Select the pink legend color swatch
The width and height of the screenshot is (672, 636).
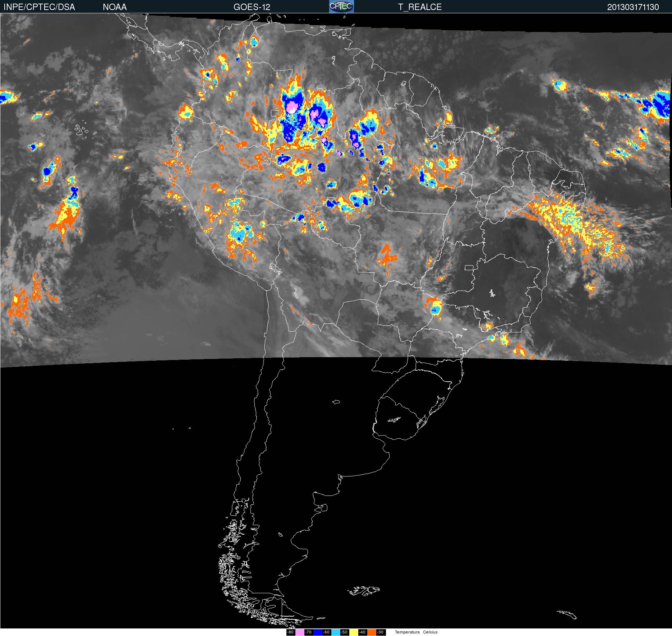tap(300, 632)
